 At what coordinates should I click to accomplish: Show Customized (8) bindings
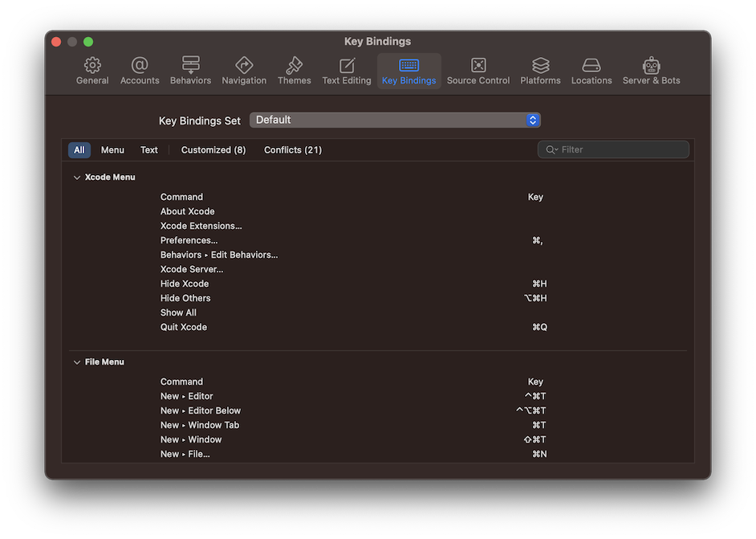(x=213, y=150)
